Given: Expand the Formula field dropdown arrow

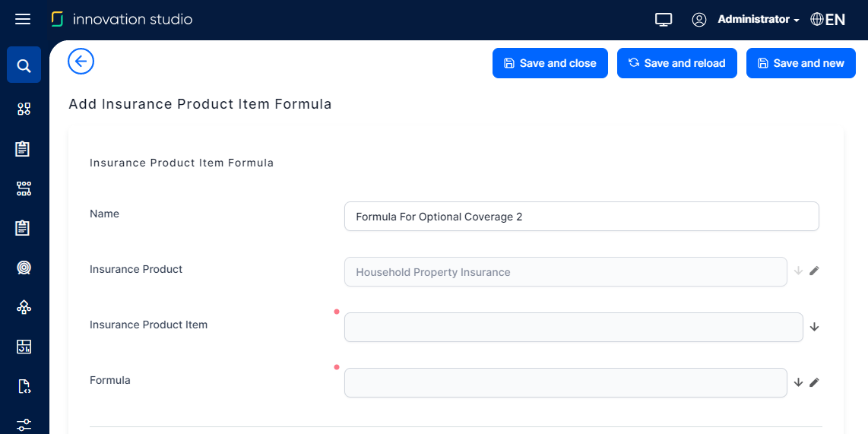Looking at the screenshot, I should pos(798,382).
